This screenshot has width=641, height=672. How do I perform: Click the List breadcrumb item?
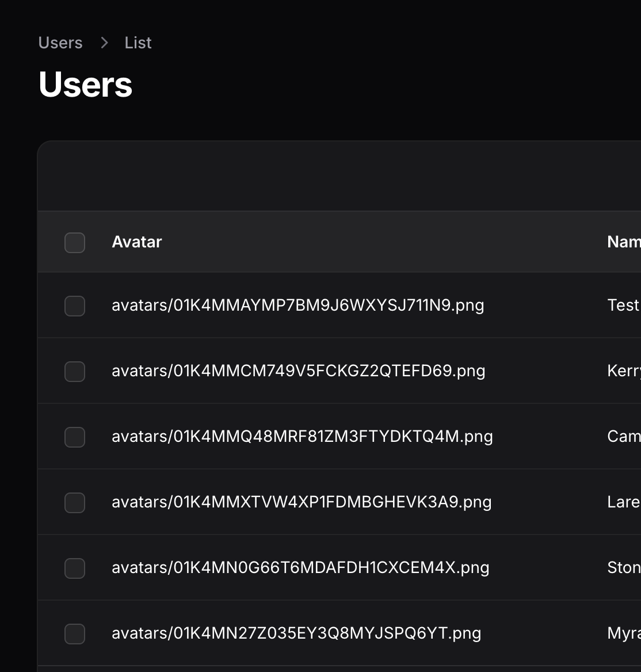(x=138, y=43)
